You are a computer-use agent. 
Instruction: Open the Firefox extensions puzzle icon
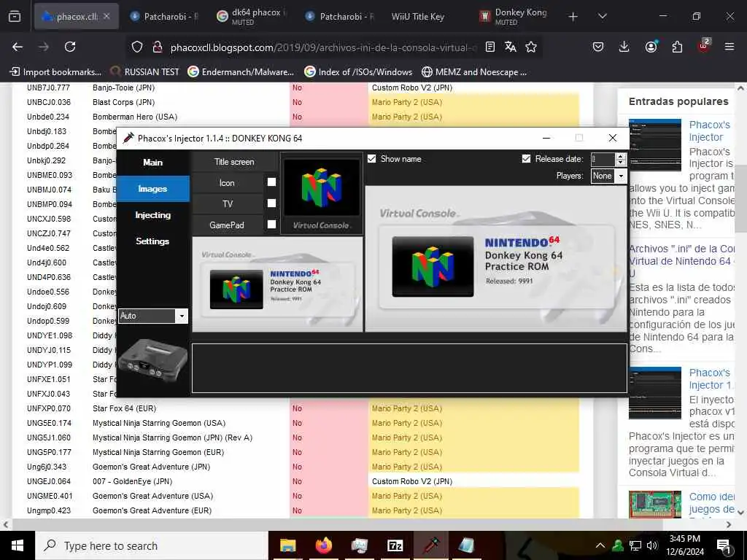pos(677,47)
